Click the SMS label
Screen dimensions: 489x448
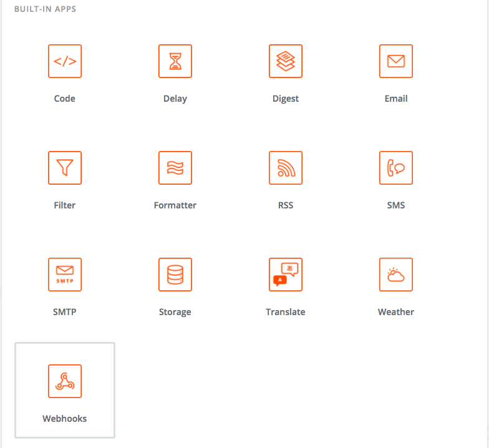click(x=396, y=205)
